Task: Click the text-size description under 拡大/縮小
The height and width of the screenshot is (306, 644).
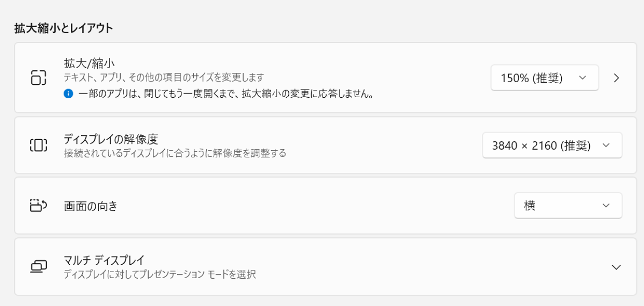Action: [164, 77]
